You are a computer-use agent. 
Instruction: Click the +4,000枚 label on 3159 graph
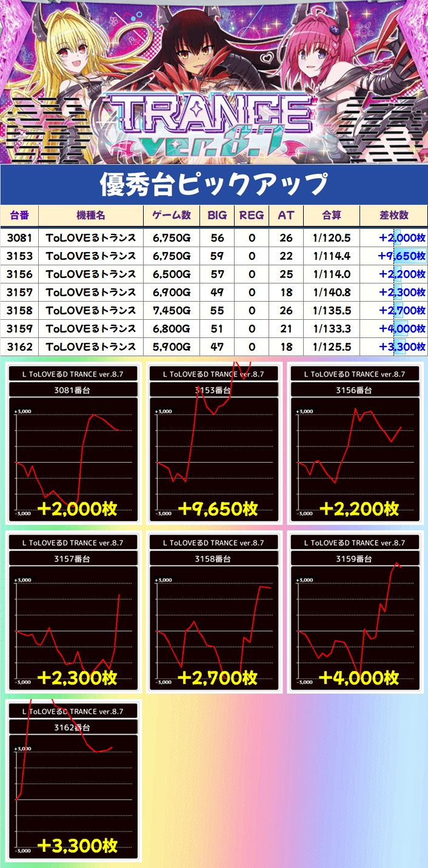[x=358, y=677]
